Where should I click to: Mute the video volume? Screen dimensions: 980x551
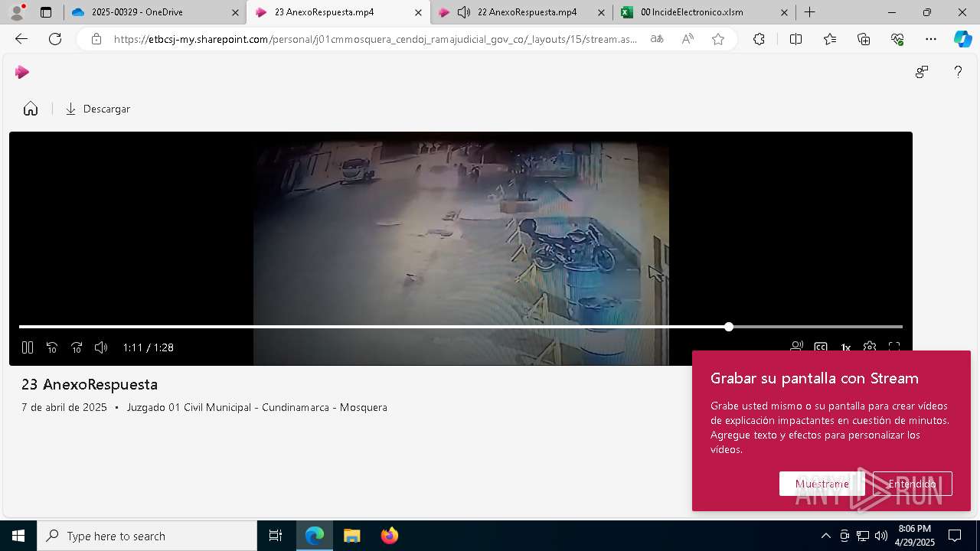click(x=101, y=347)
